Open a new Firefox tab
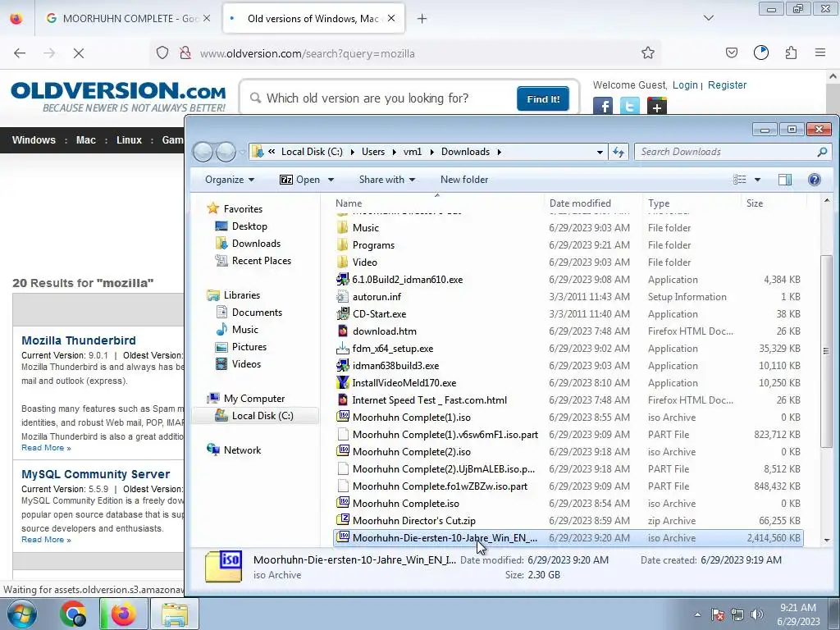The height and width of the screenshot is (630, 840). [422, 19]
